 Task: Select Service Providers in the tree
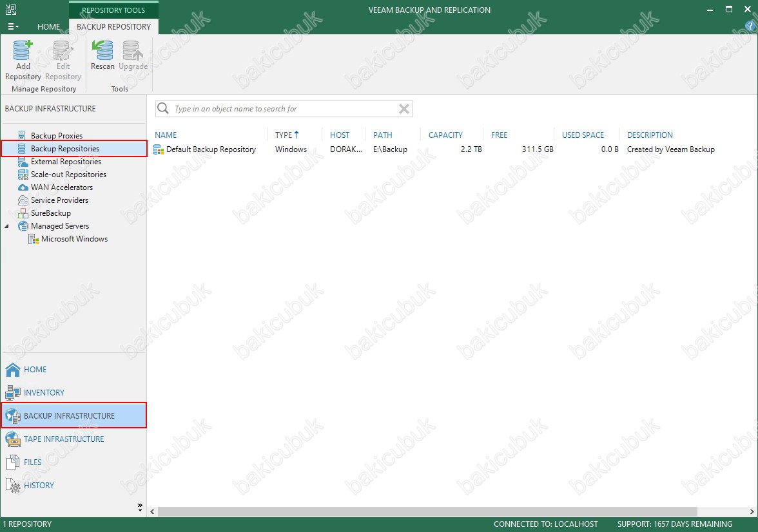[59, 200]
